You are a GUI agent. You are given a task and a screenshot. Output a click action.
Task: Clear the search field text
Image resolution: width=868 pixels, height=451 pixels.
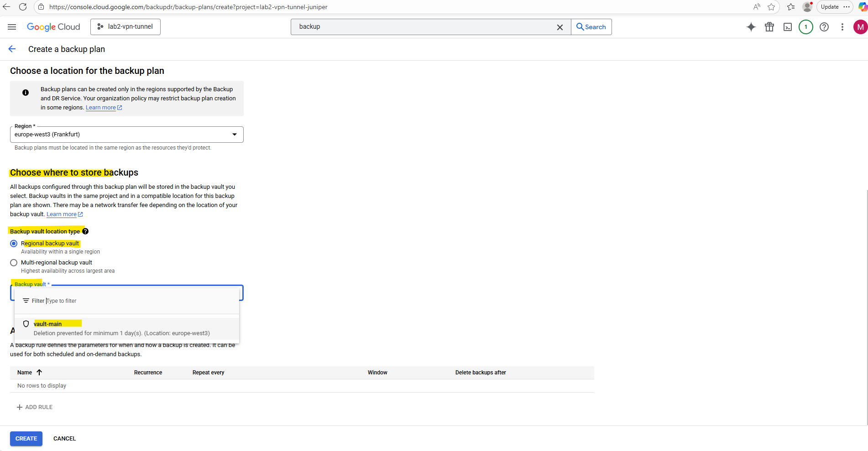[x=560, y=27]
